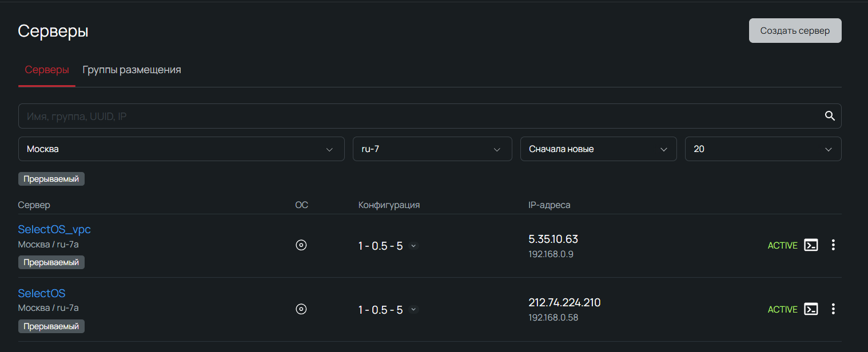Open the SelectOS server link
The image size is (868, 352).
42,294
